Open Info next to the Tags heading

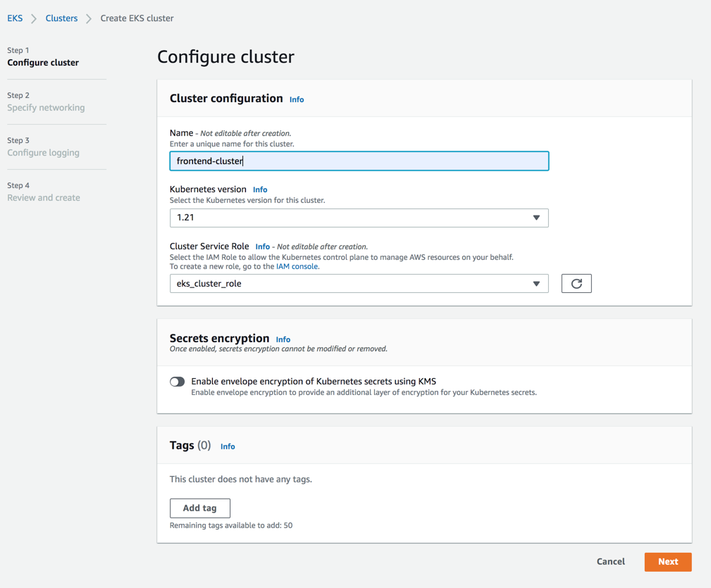[228, 446]
